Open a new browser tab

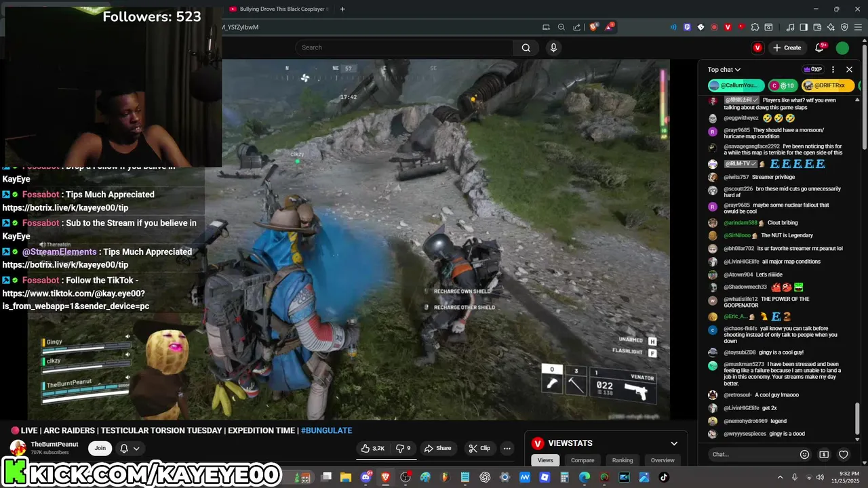pyautogui.click(x=342, y=9)
